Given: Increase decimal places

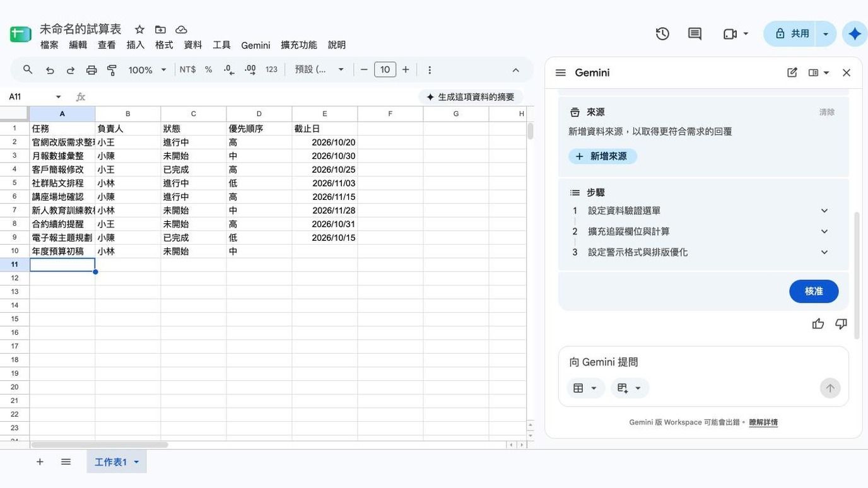Looking at the screenshot, I should tap(250, 69).
